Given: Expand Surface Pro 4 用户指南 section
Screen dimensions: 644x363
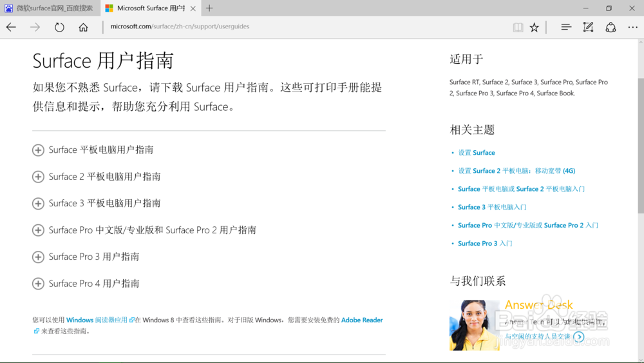Looking at the screenshot, I should [x=86, y=284].
